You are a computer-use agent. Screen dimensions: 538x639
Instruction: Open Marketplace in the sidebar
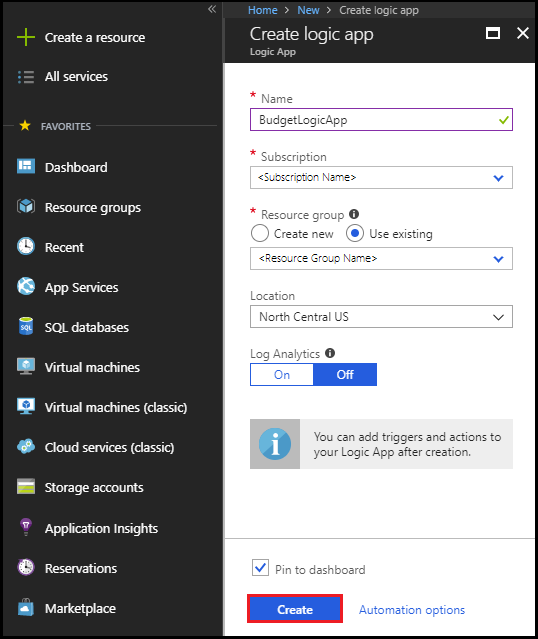tap(80, 608)
